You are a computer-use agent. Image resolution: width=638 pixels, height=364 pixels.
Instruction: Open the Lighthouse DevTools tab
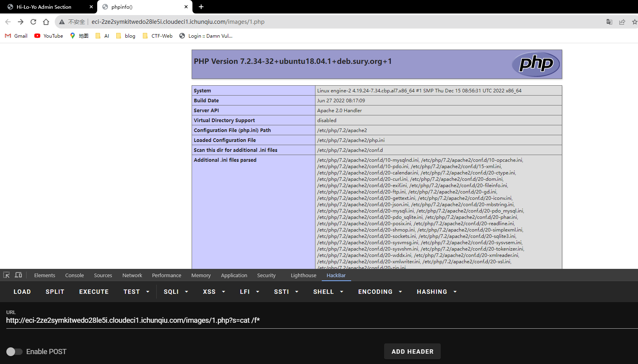[304, 275]
